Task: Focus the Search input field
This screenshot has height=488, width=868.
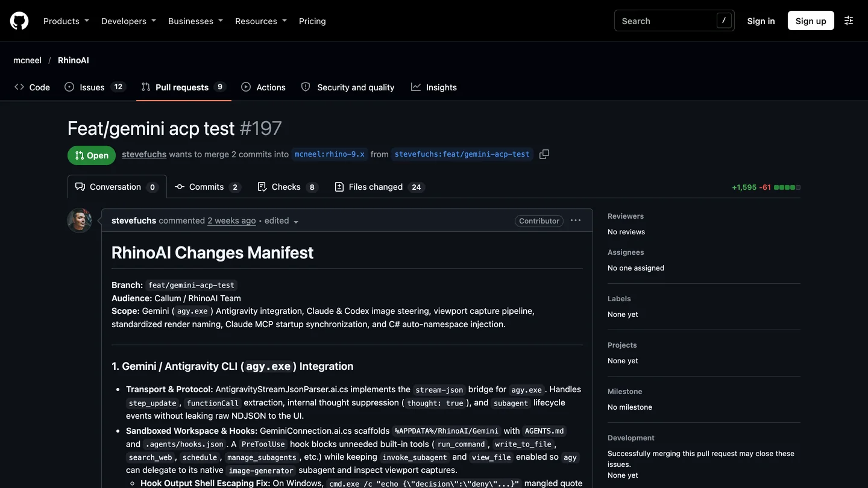Action: (674, 20)
